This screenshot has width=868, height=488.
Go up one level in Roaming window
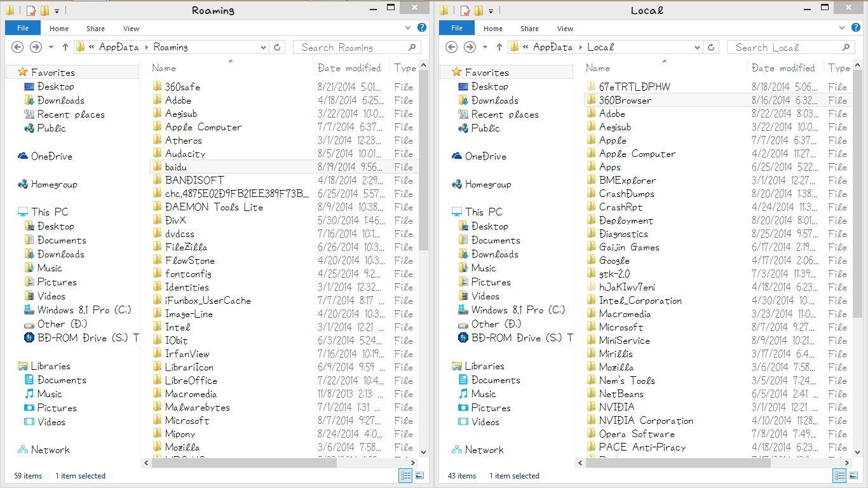click(65, 47)
